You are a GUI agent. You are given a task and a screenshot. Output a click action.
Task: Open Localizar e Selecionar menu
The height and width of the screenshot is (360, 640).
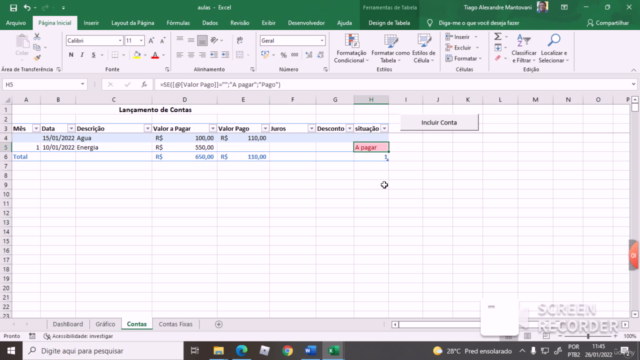point(553,49)
